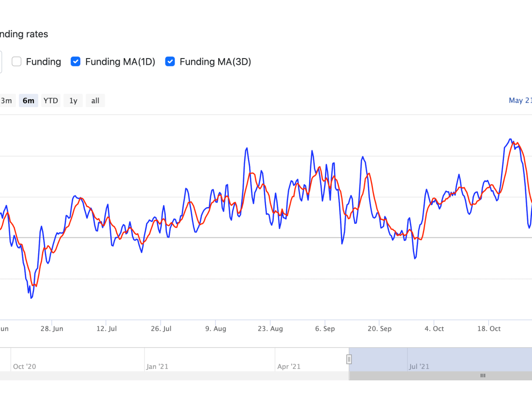Image resolution: width=532 pixels, height=399 pixels.
Task: Select the 1y time range button
Action: (73, 100)
